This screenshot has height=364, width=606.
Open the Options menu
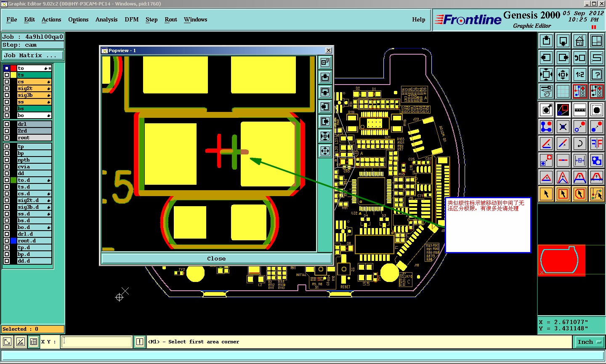(x=78, y=19)
